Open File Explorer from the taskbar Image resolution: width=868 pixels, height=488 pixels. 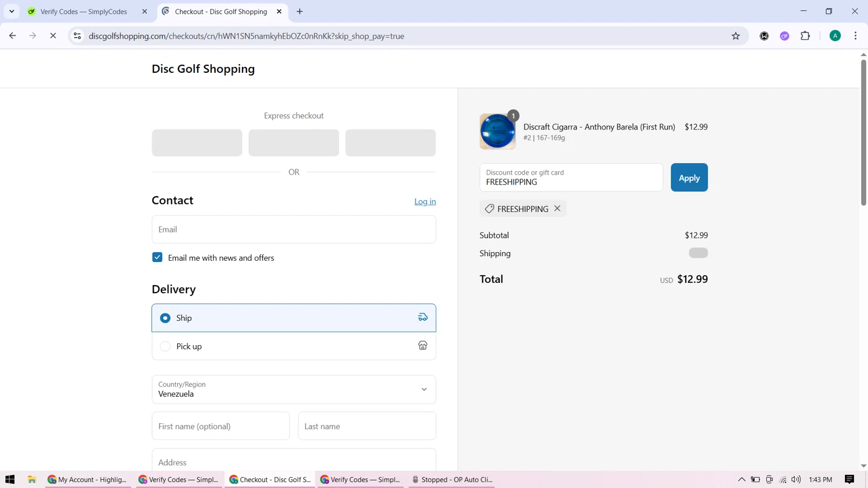tap(32, 479)
